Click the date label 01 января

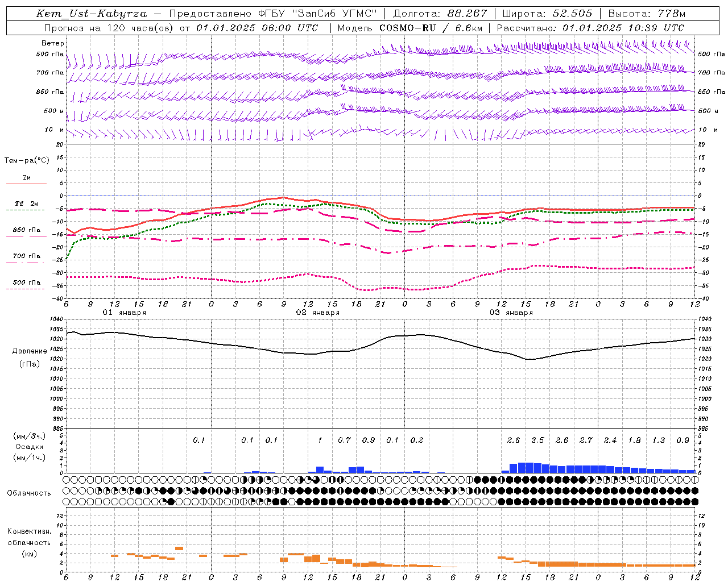[x=124, y=313]
